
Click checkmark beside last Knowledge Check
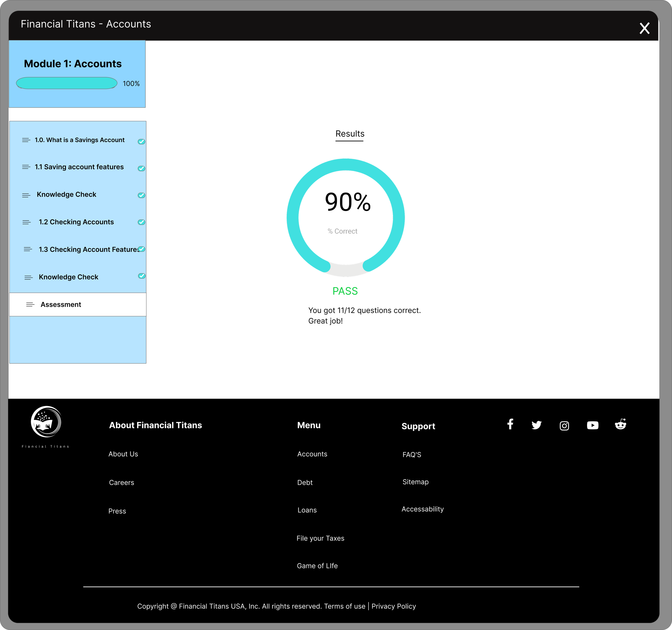click(x=142, y=276)
